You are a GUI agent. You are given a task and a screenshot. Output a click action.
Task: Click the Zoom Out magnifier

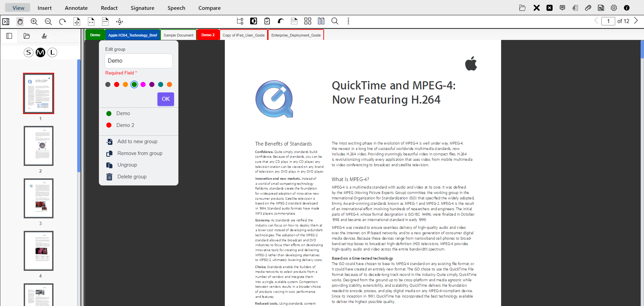48,22
